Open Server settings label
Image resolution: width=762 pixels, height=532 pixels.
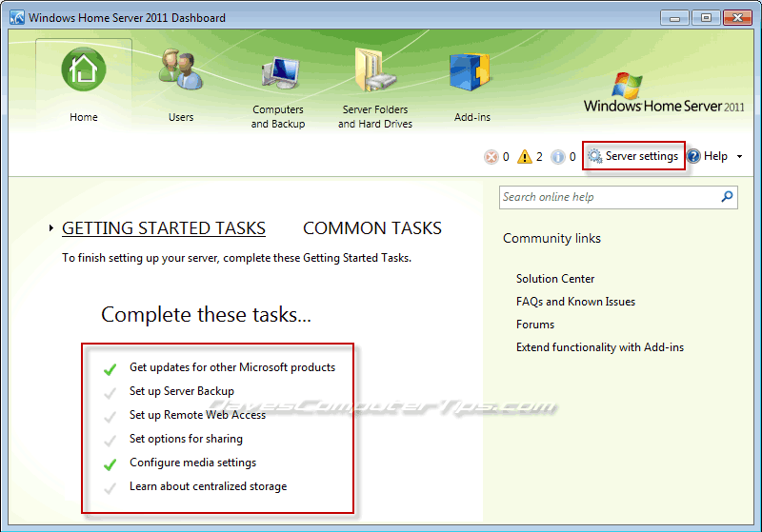coord(641,156)
